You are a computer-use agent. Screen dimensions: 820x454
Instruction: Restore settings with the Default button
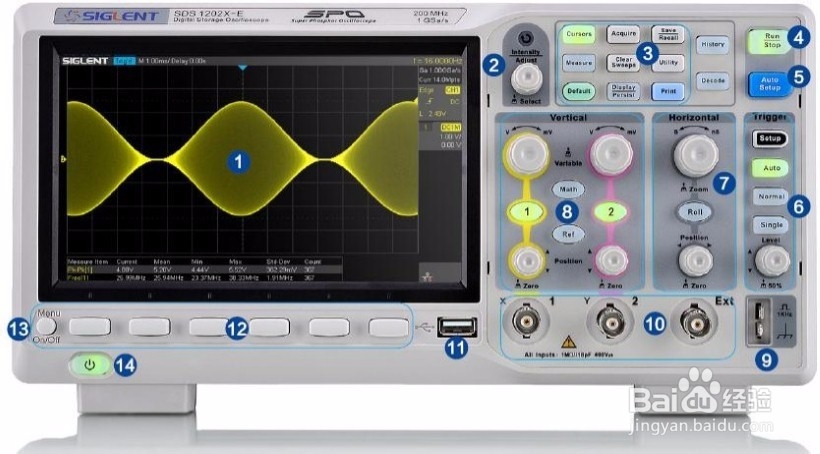(x=579, y=91)
